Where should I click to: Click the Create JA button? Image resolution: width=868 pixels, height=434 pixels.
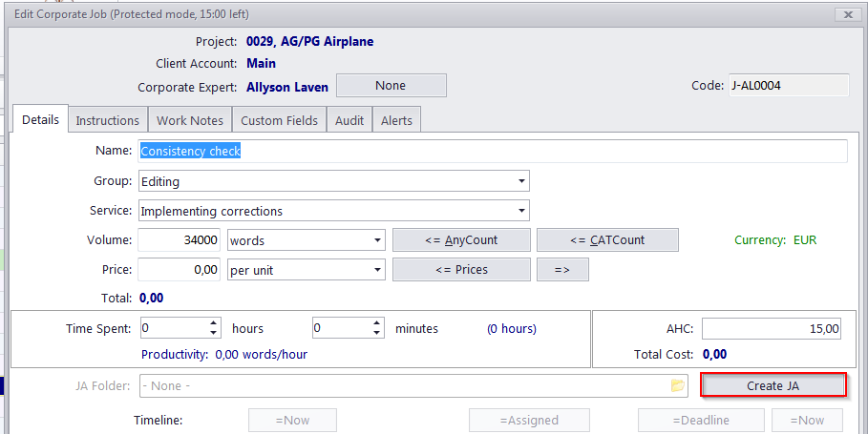coord(773,386)
